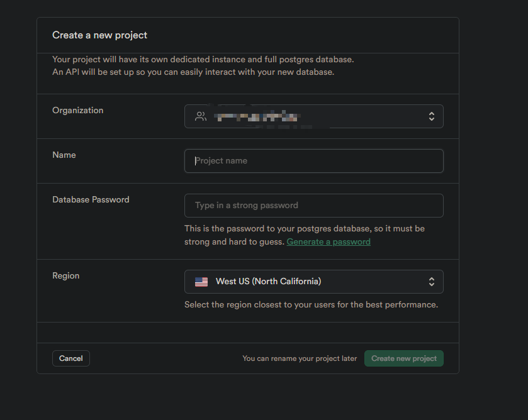
Task: Click the Database Password field label
Action: [91, 200]
